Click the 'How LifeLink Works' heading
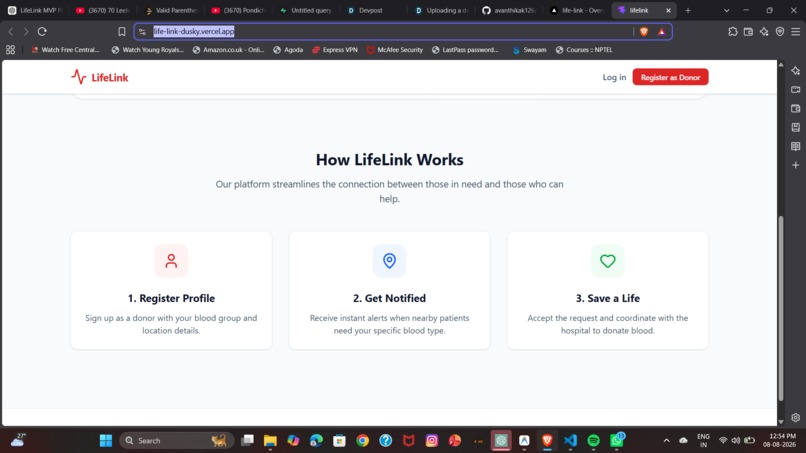This screenshot has width=806, height=453. coord(390,159)
